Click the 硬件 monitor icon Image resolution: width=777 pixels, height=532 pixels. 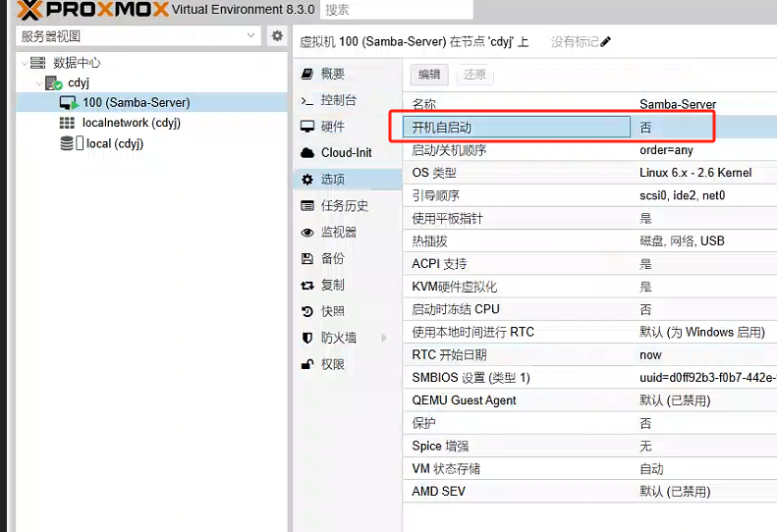307,127
